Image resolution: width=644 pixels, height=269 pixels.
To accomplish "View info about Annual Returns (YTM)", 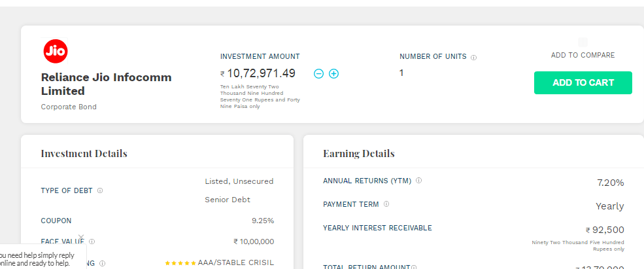I will (x=418, y=181).
